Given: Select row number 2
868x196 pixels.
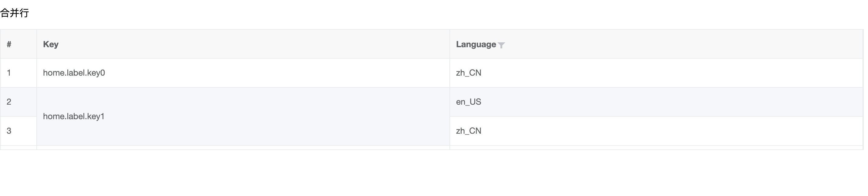Looking at the screenshot, I should pos(9,102).
